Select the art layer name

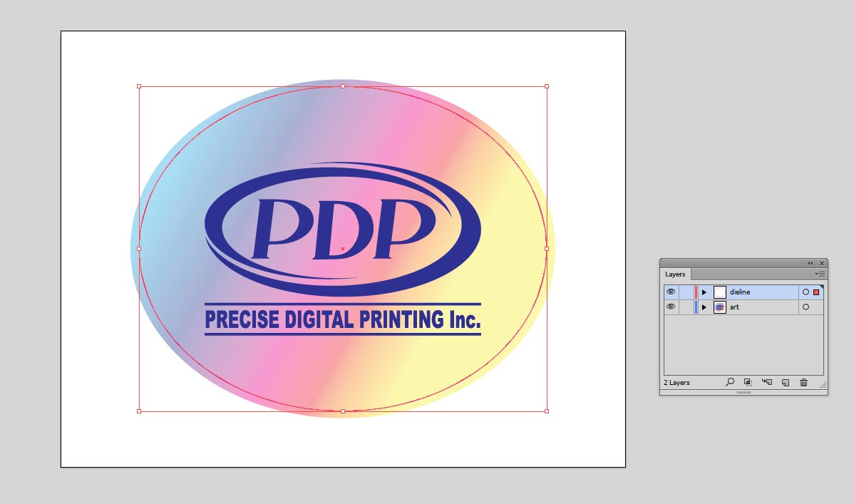coord(734,307)
